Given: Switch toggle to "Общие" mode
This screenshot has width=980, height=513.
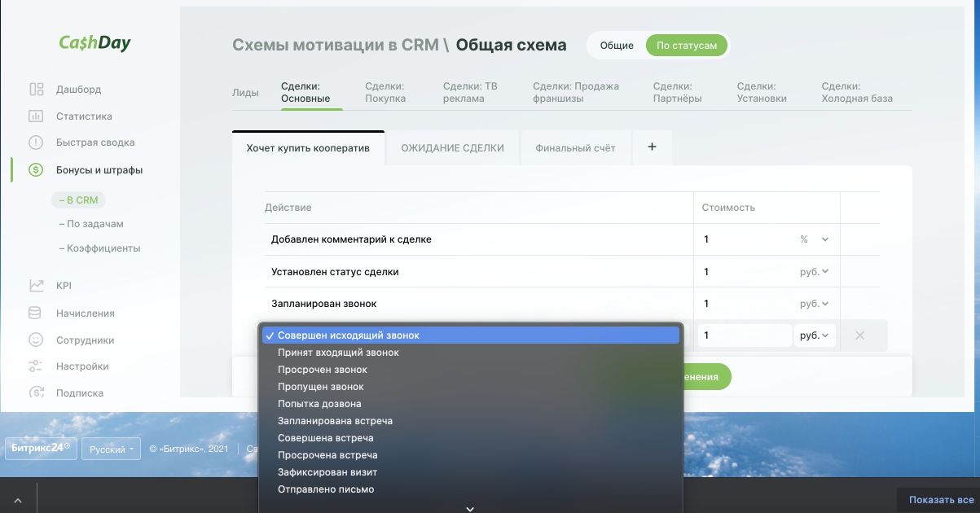Looking at the screenshot, I should 617,46.
